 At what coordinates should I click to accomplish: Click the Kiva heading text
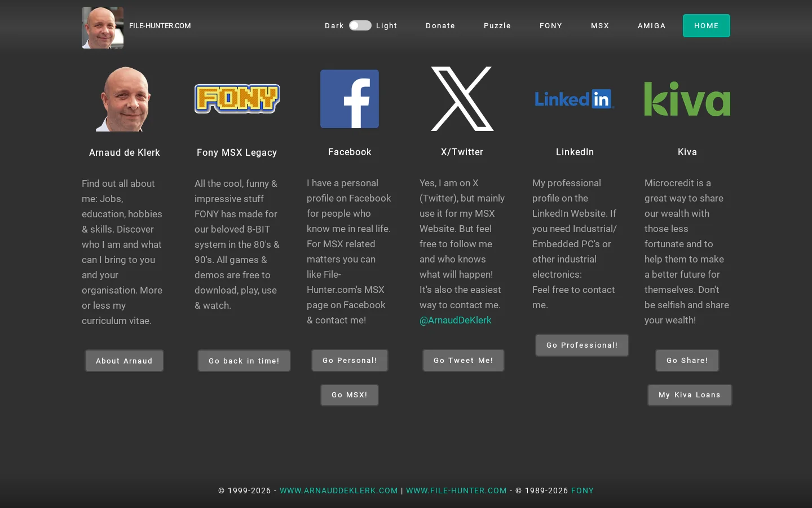[687, 152]
